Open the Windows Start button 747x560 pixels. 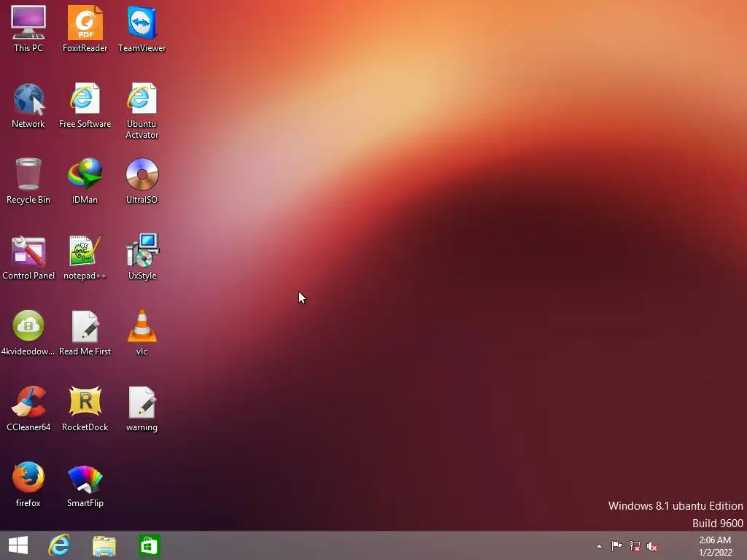(x=18, y=545)
